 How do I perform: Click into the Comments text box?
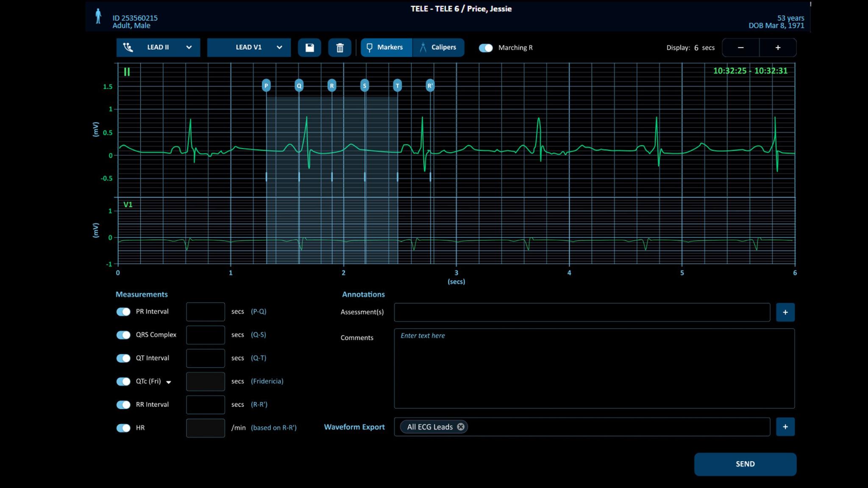594,368
